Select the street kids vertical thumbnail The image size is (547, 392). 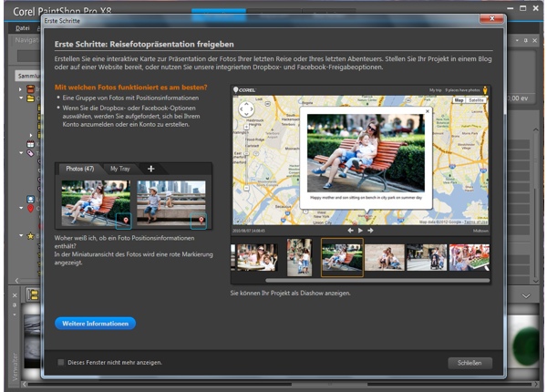click(299, 257)
